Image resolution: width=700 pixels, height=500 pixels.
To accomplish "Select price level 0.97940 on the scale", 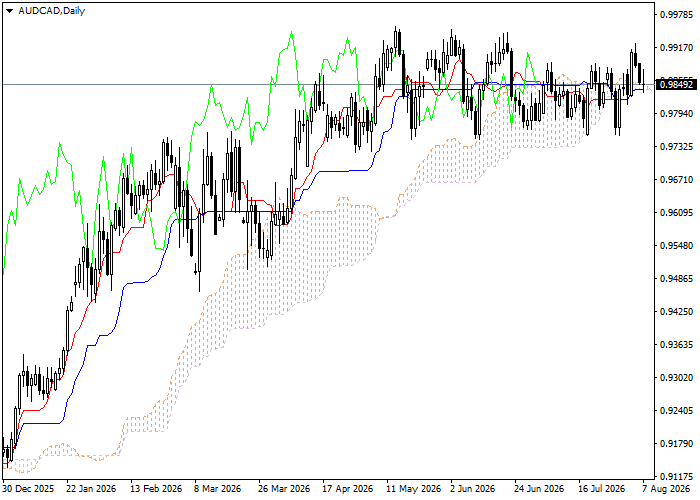I will click(x=677, y=114).
